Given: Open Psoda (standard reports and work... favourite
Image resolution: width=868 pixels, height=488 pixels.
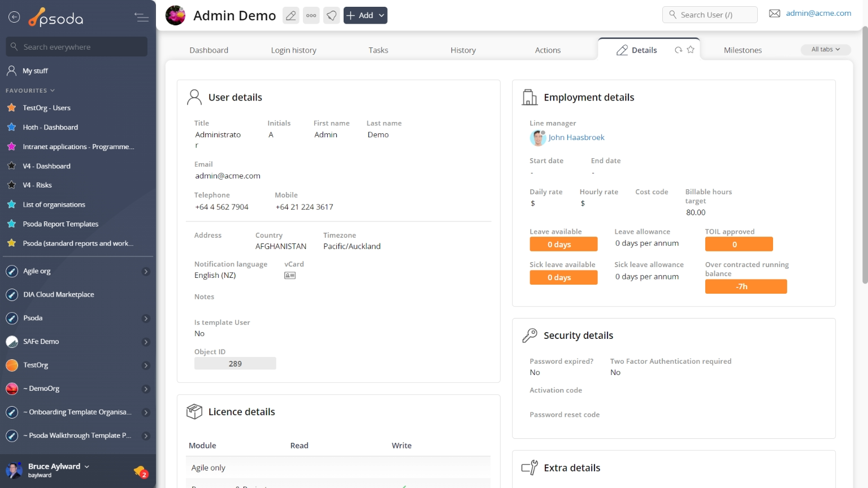Looking at the screenshot, I should tap(78, 243).
